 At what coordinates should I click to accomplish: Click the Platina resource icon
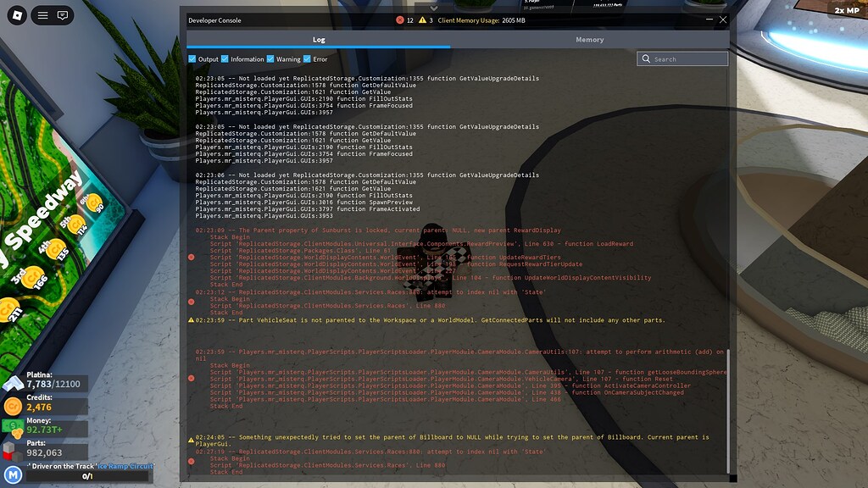coord(13,383)
